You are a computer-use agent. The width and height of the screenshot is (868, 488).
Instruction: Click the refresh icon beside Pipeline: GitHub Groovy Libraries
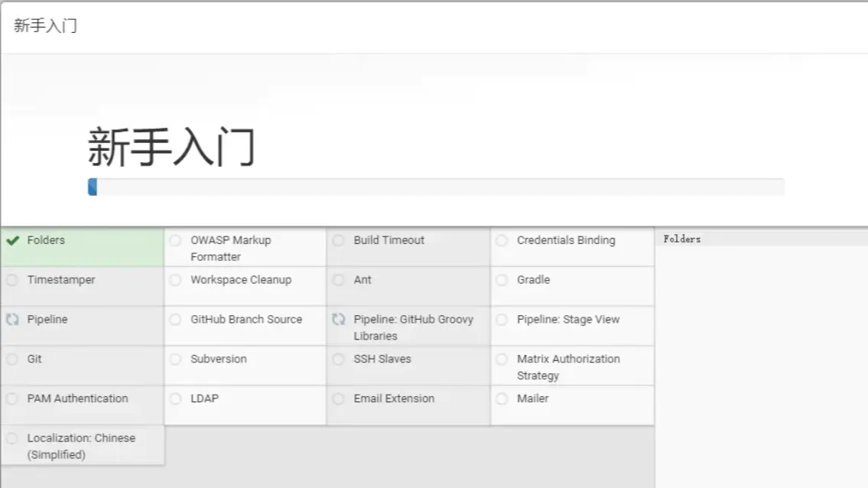coord(338,320)
